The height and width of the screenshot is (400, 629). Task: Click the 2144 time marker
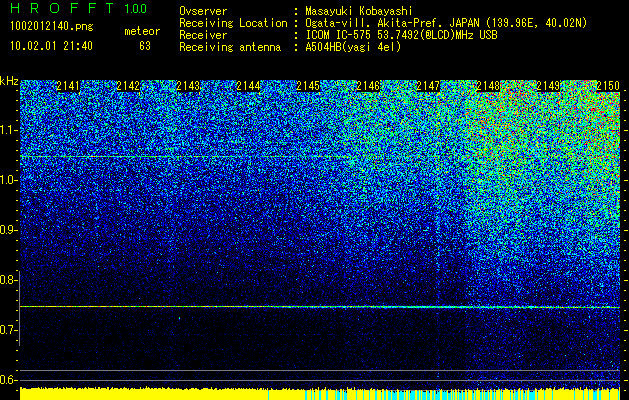[248, 86]
